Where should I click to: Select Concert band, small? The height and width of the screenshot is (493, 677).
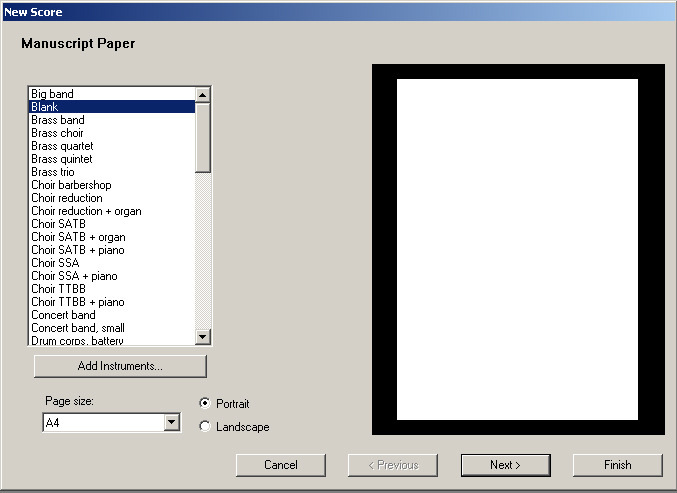(x=112, y=328)
